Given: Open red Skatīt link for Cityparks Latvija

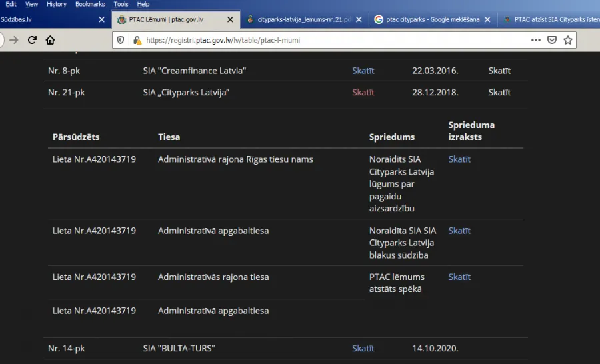Looking at the screenshot, I should point(363,93).
